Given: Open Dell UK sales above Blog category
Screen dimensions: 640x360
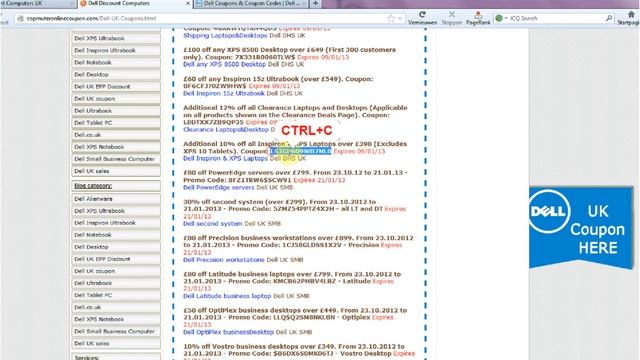Looking at the screenshot, I should (116, 171).
